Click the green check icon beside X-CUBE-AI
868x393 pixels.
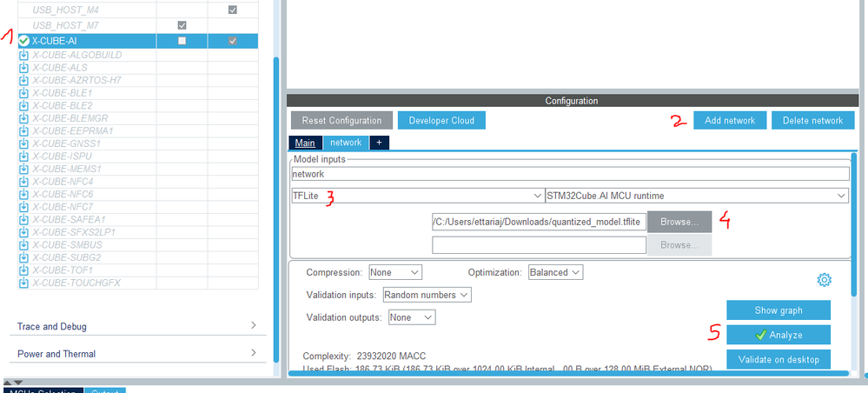[23, 41]
